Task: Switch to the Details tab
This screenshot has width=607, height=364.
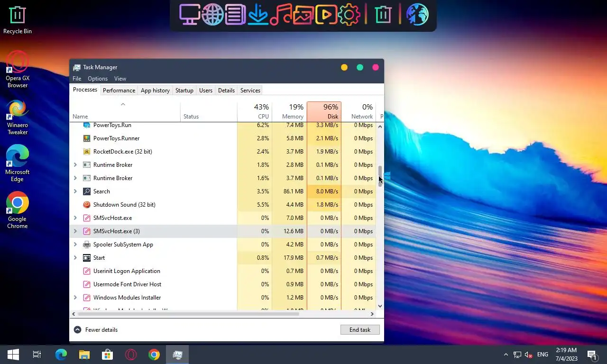Action: coord(226,91)
